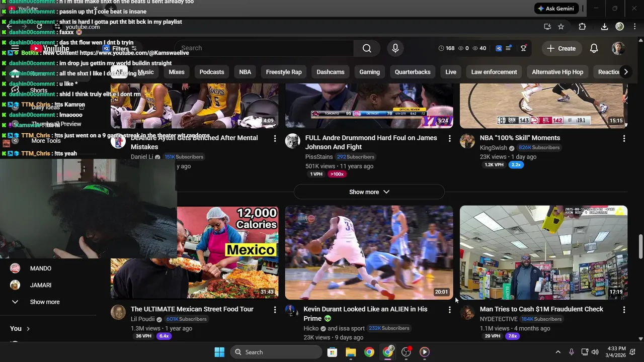
Task: Click the clock stat showing 168
Action: [x=446, y=48]
